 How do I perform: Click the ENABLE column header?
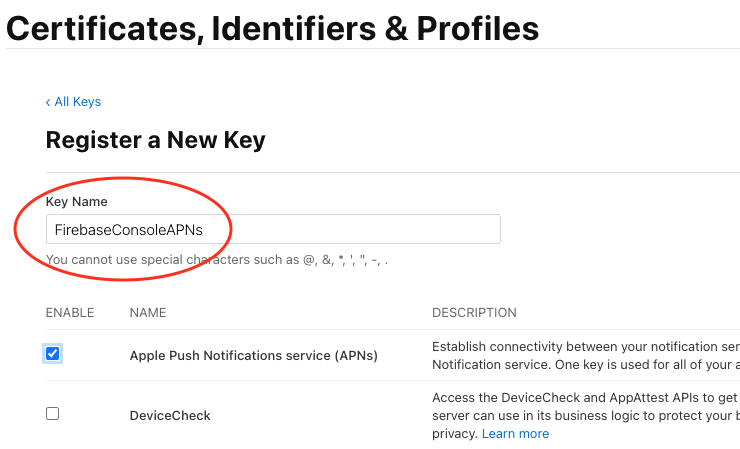(x=70, y=313)
